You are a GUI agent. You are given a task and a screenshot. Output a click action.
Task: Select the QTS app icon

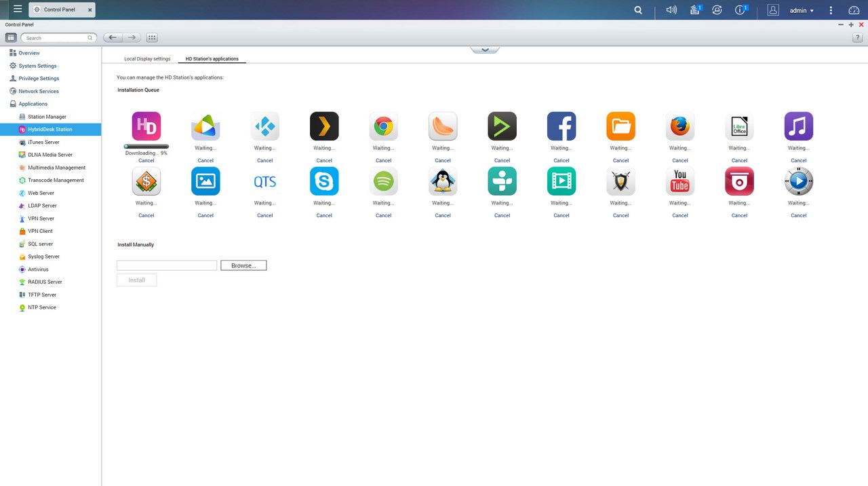(264, 181)
